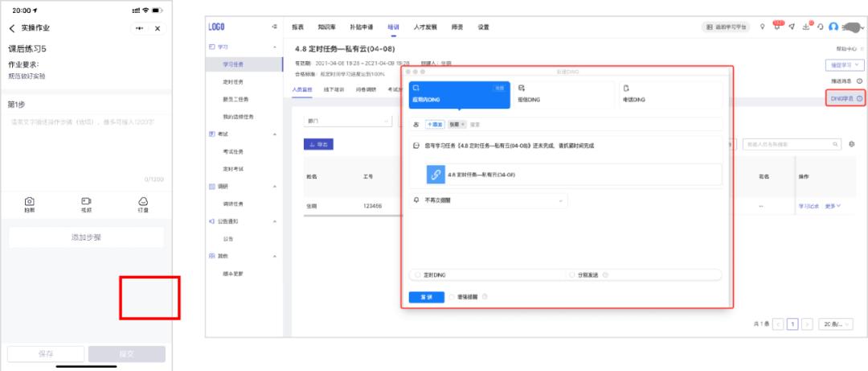Select 公告 in the sidebar

[x=228, y=239]
